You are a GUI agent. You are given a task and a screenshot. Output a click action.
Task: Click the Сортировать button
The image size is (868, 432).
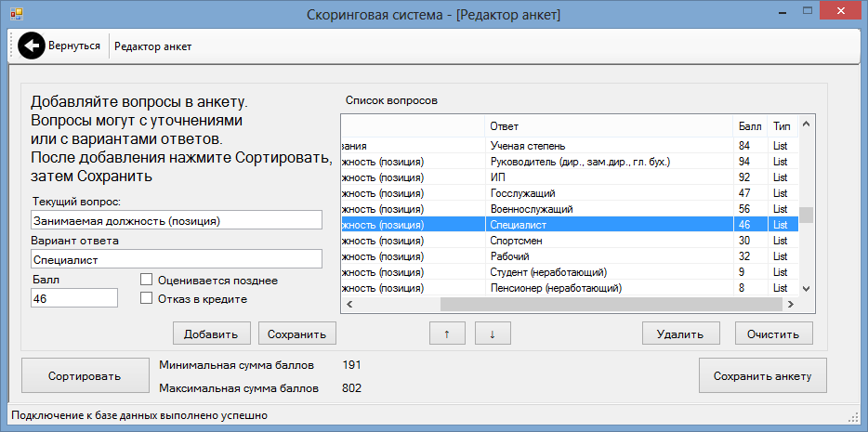85,376
